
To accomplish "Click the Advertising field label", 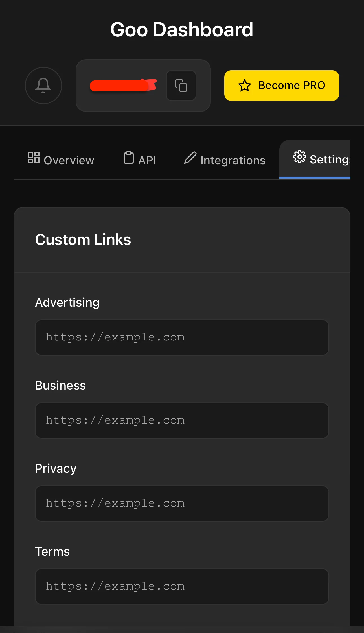I will point(67,302).
